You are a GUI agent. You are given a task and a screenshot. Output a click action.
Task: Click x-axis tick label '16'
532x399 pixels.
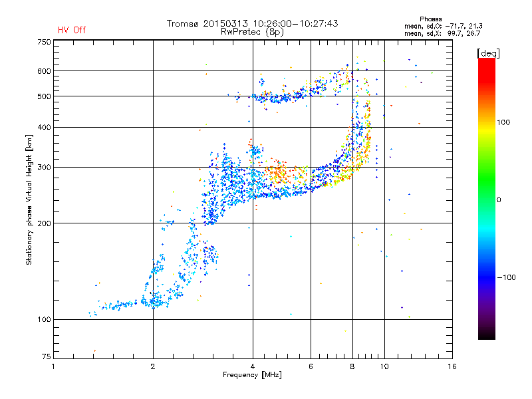tap(452, 366)
